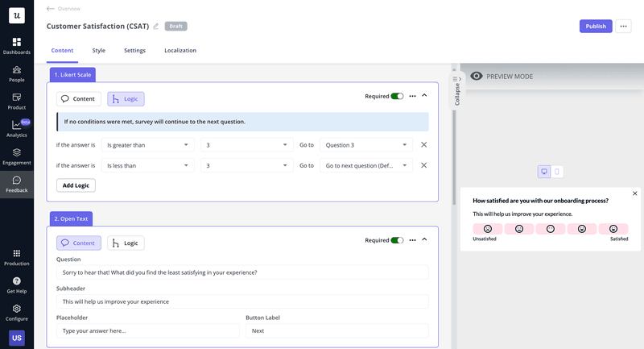
Task: Switch to the Style tab
Action: [x=98, y=51]
